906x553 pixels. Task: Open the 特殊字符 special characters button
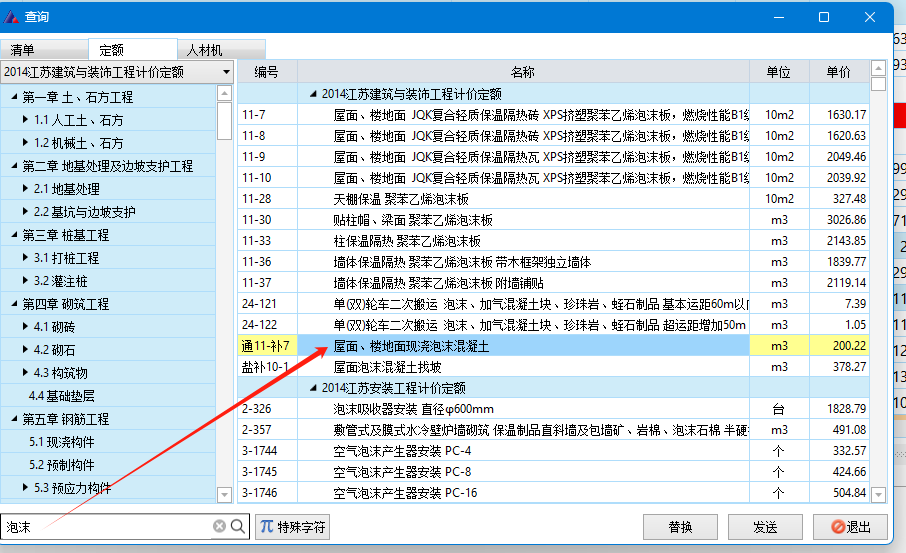coord(292,527)
